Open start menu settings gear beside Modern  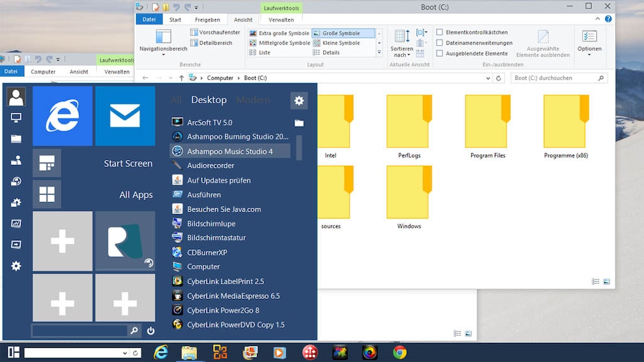pyautogui.click(x=299, y=100)
